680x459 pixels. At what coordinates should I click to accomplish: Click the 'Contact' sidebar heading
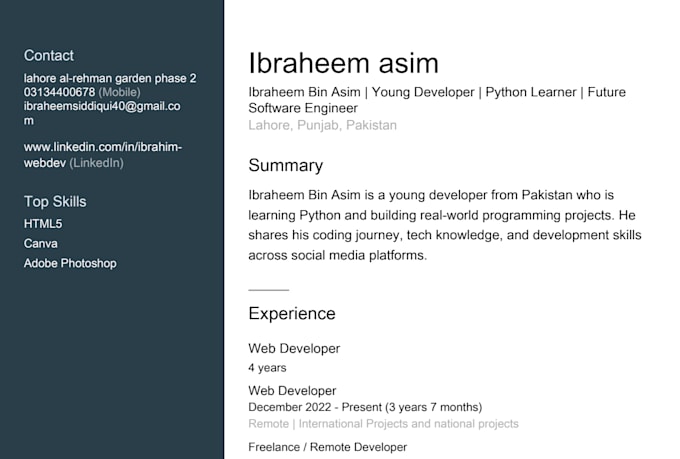[49, 56]
